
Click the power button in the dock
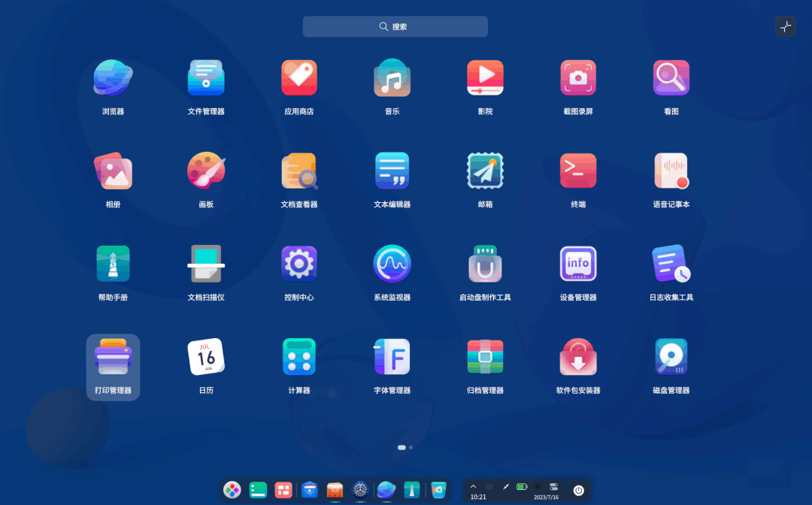(578, 490)
